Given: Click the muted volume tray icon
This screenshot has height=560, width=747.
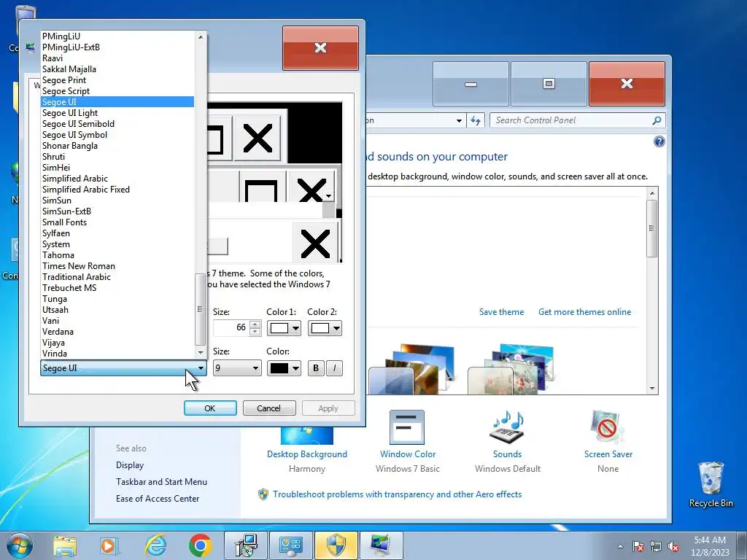Looking at the screenshot, I should coord(673,546).
